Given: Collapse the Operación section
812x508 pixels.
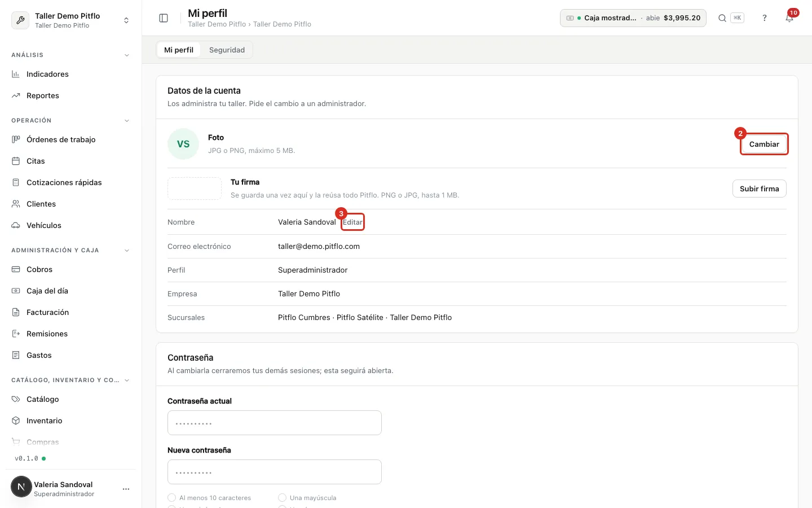Looking at the screenshot, I should pos(127,121).
